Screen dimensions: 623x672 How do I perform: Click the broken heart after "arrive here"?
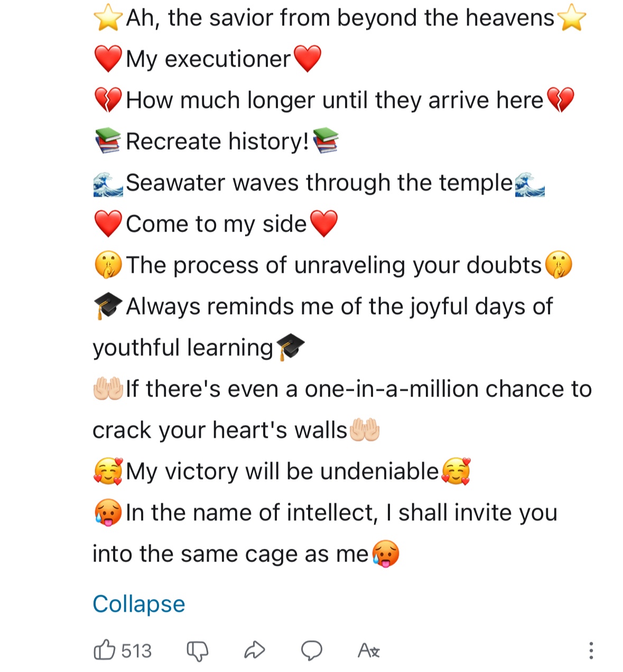[x=560, y=100]
